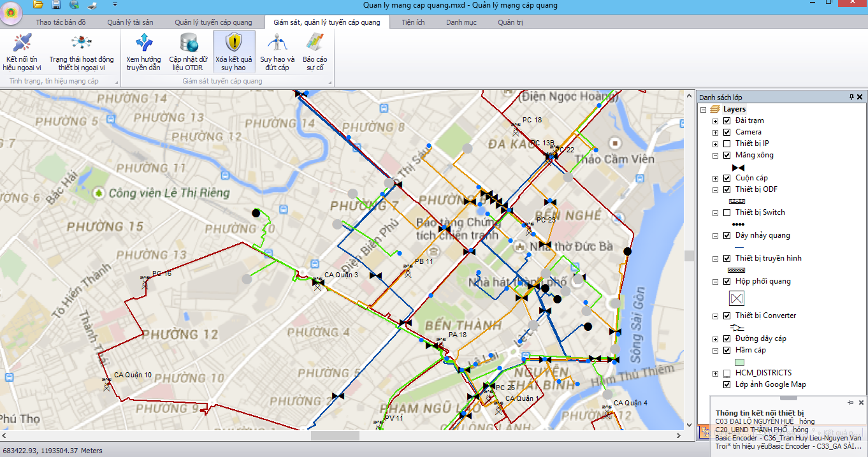Enable the Thiết bị IP layer
The image size is (868, 457).
[727, 143]
